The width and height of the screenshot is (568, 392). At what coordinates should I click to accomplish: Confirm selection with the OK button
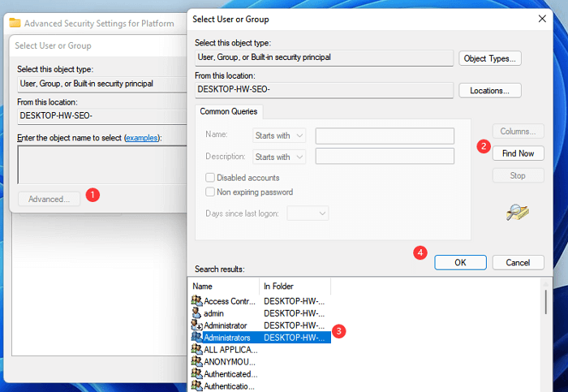tap(460, 262)
